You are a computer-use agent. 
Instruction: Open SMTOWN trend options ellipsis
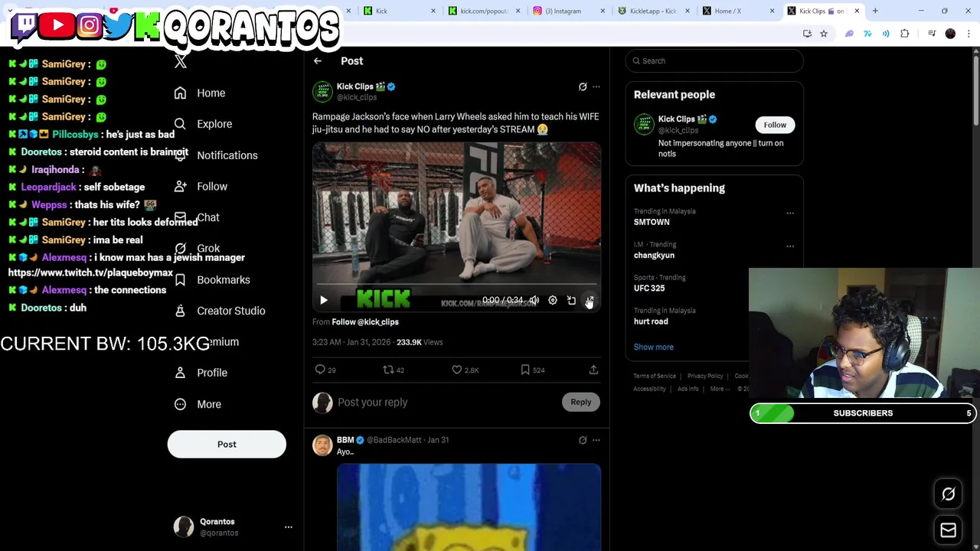790,214
